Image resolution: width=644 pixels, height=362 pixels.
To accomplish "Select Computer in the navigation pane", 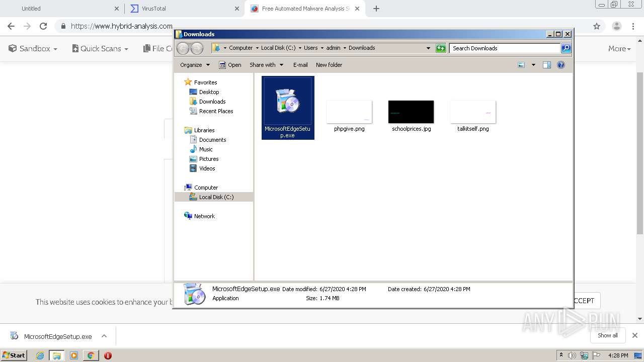I will click(x=201, y=188).
